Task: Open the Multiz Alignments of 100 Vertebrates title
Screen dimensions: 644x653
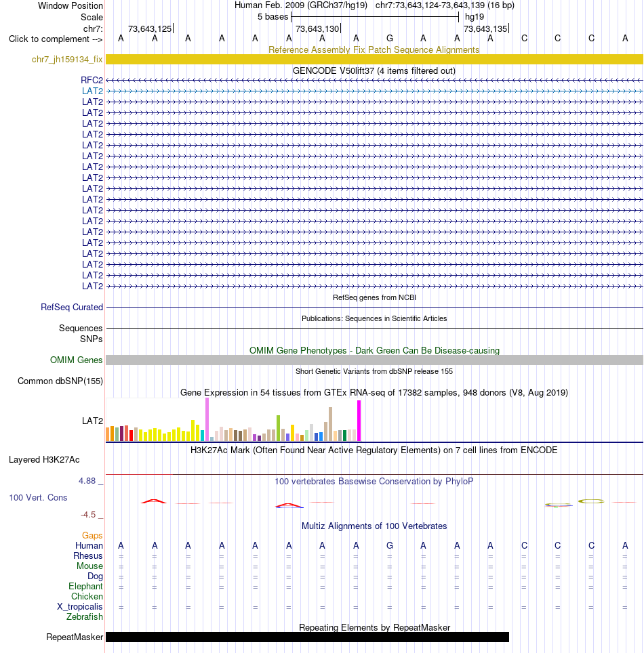Action: click(x=374, y=526)
